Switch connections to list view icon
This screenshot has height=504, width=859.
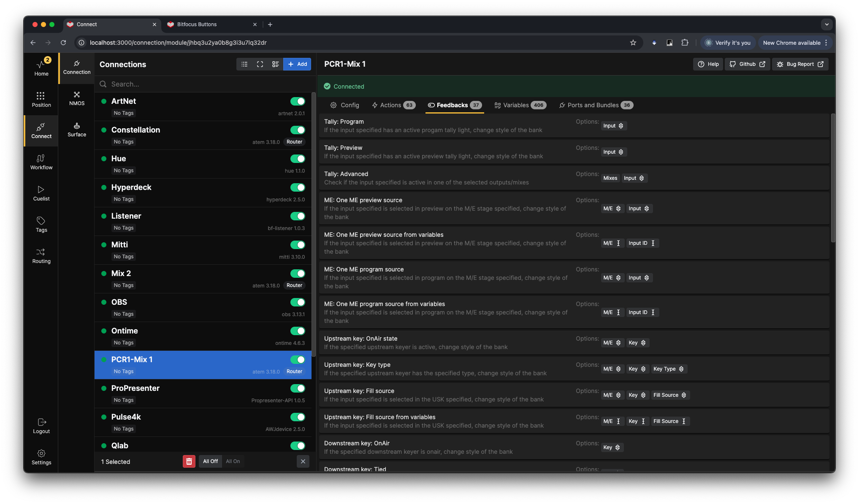tap(244, 64)
